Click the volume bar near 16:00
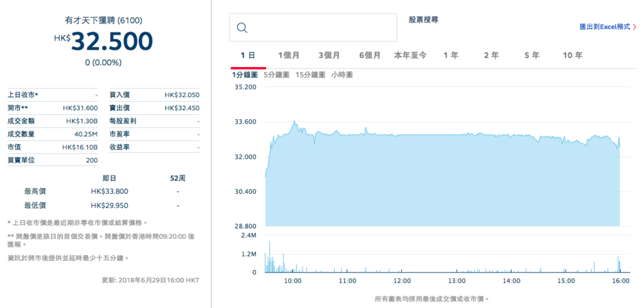This screenshot has height=308, width=644. click(x=618, y=265)
